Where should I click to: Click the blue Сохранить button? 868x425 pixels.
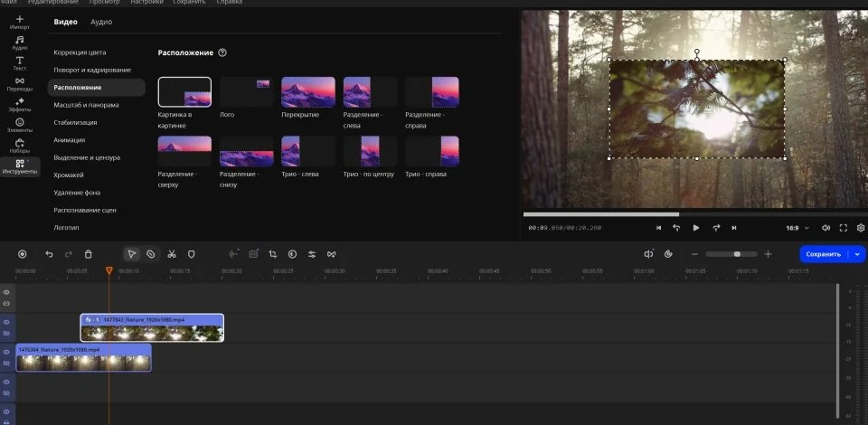[x=823, y=254]
